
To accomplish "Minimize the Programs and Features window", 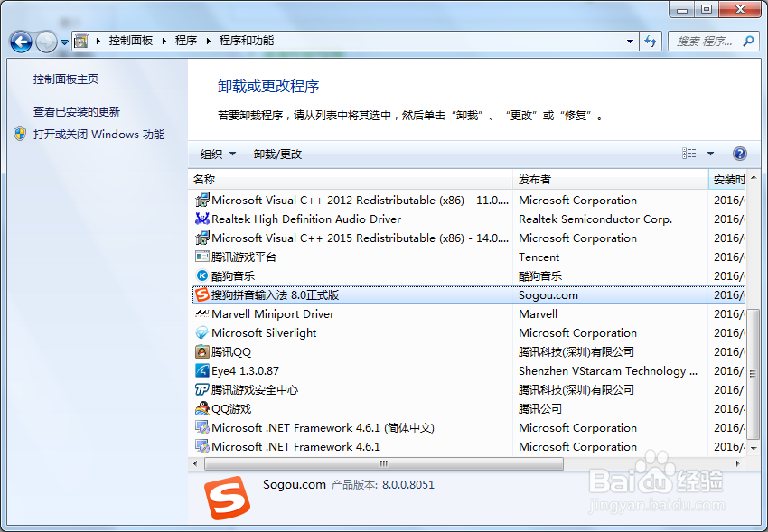I will tap(682, 9).
